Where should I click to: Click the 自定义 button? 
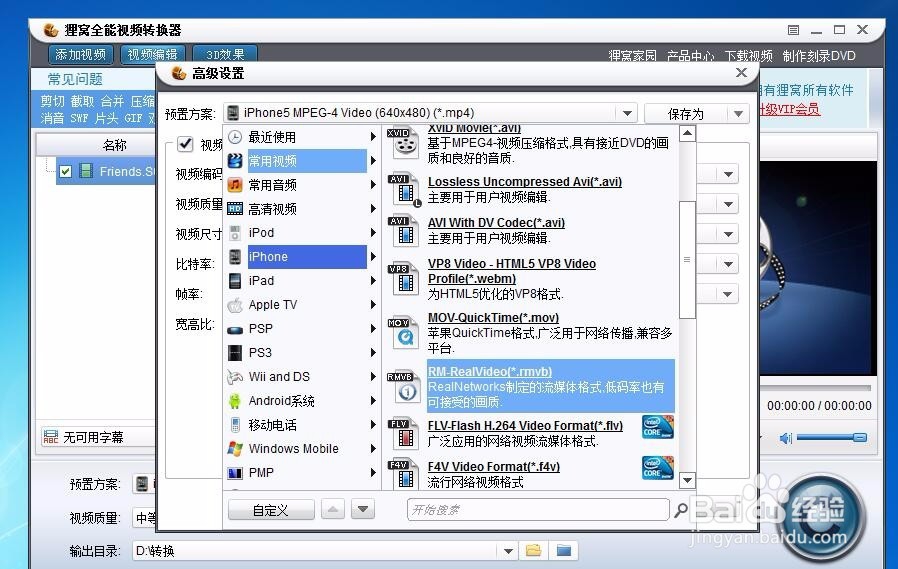[271, 509]
